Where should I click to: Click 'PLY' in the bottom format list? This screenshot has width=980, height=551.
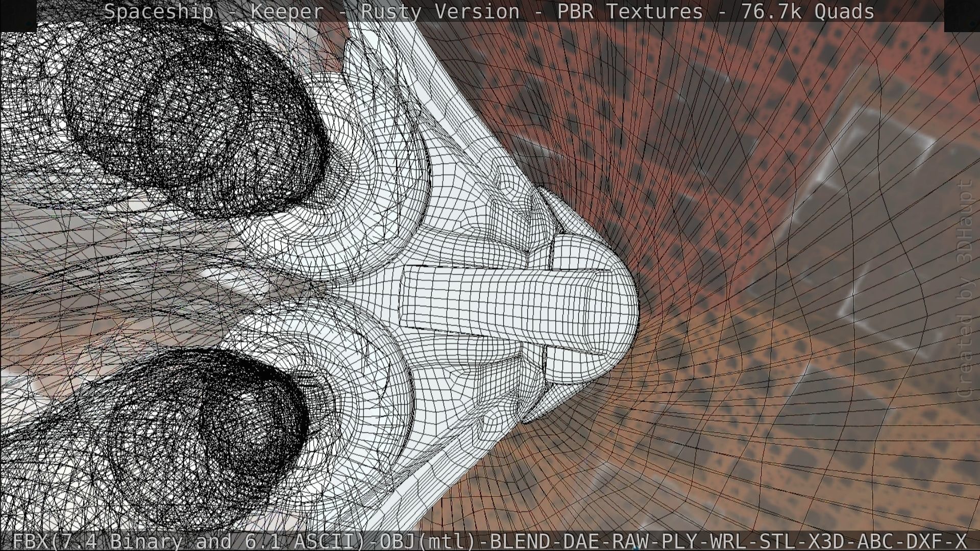point(679,541)
